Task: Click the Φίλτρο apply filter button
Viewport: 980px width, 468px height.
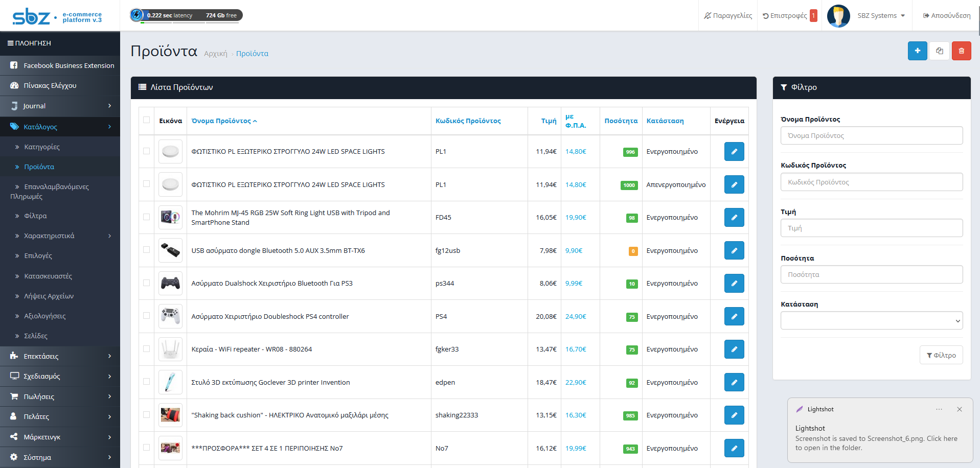Action: click(941, 355)
